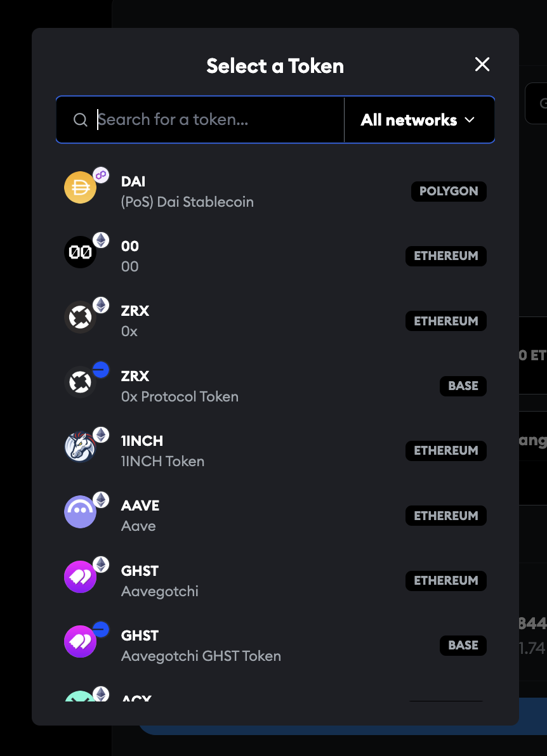
Task: Click the BASE badge for ZRX
Action: coord(463,386)
